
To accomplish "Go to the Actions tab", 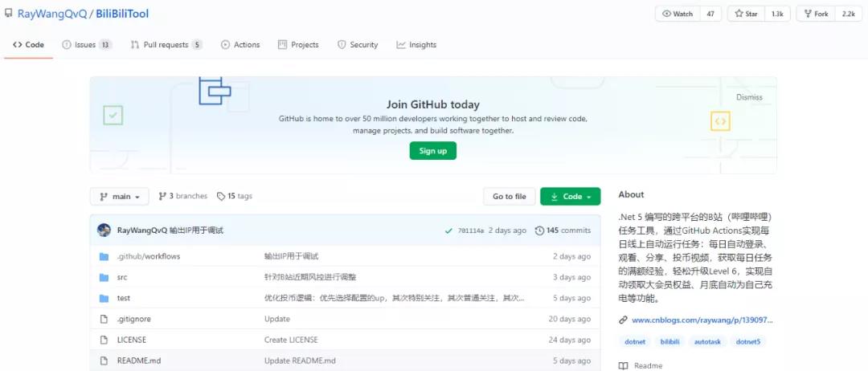I will tap(240, 45).
